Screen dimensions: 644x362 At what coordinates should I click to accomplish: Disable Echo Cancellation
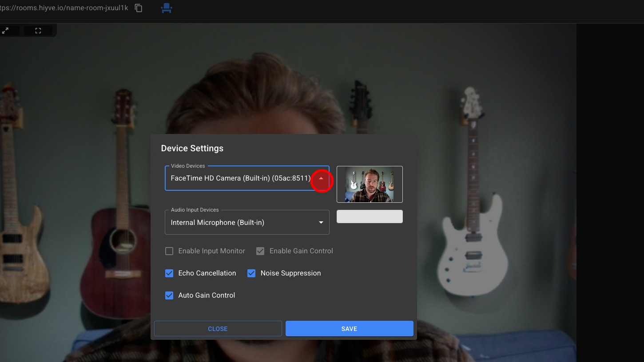169,273
